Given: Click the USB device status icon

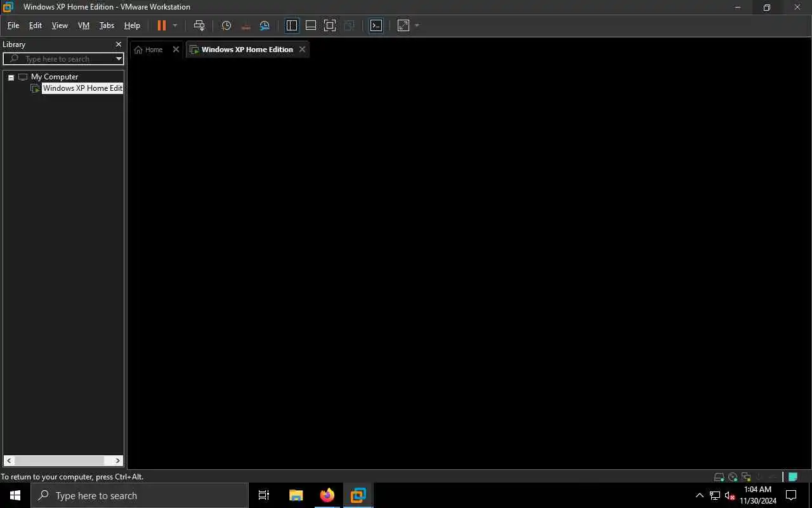Looking at the screenshot, I should pos(773,477).
